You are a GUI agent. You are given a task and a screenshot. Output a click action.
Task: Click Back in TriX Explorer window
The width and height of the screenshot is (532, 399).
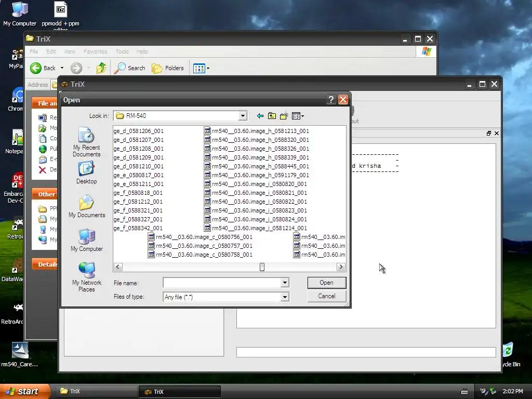coord(43,68)
